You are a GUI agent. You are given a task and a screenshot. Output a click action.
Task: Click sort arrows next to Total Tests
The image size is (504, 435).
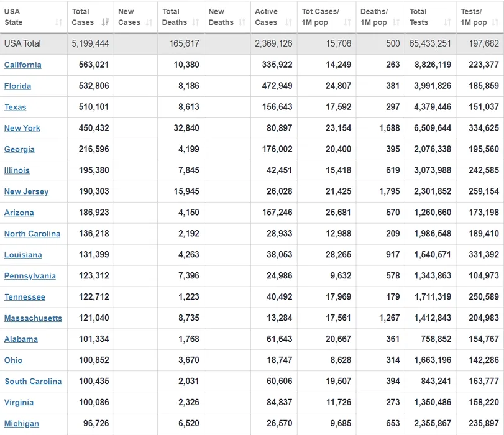pyautogui.click(x=447, y=22)
